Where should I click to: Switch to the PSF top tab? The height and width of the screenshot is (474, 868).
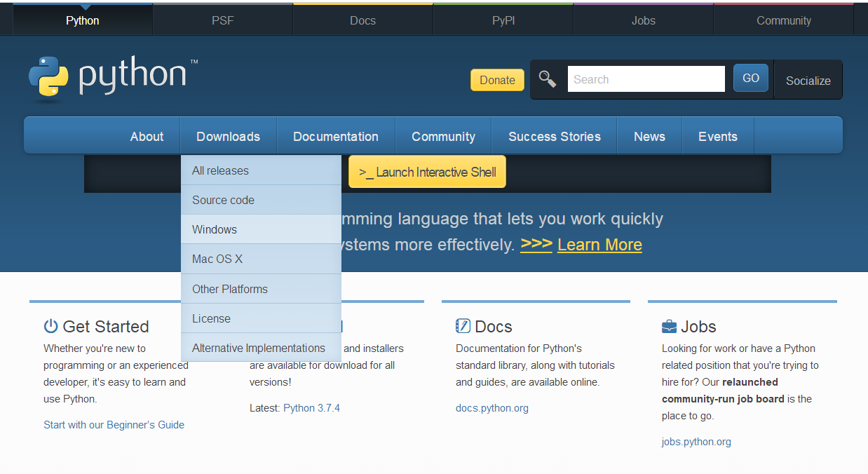click(223, 20)
